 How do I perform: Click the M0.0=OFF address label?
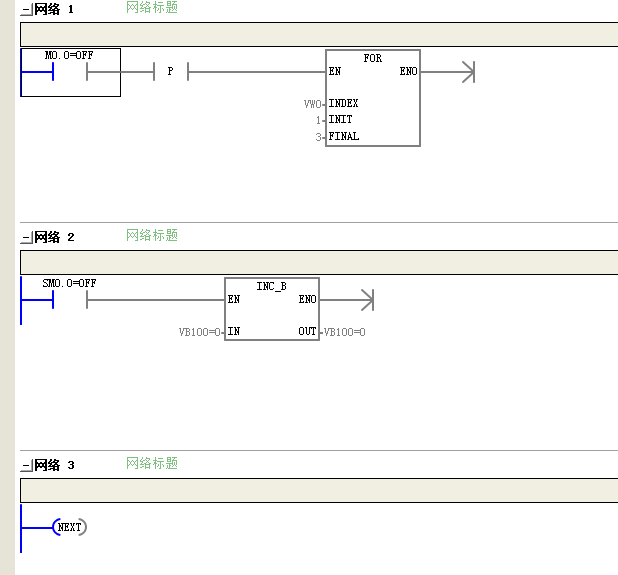pos(69,55)
